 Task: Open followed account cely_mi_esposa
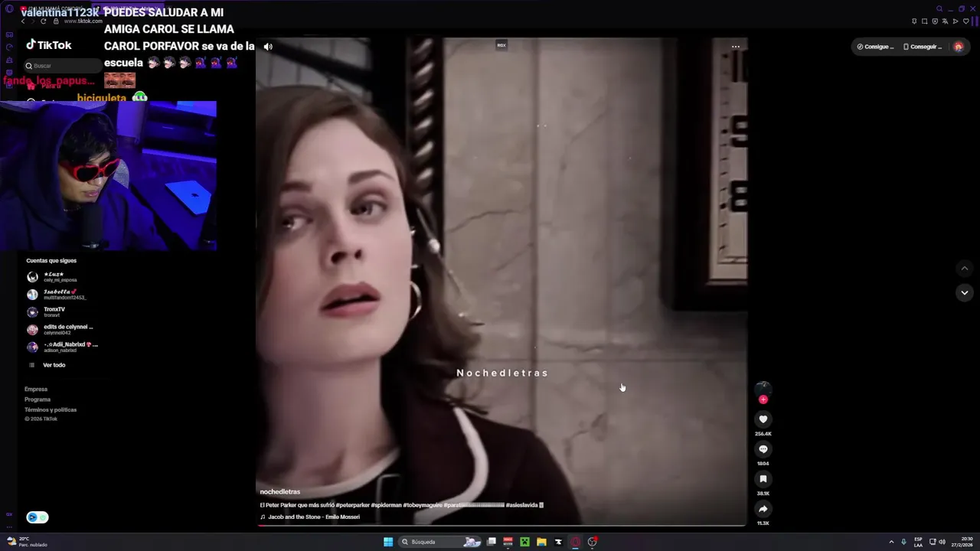pyautogui.click(x=60, y=277)
